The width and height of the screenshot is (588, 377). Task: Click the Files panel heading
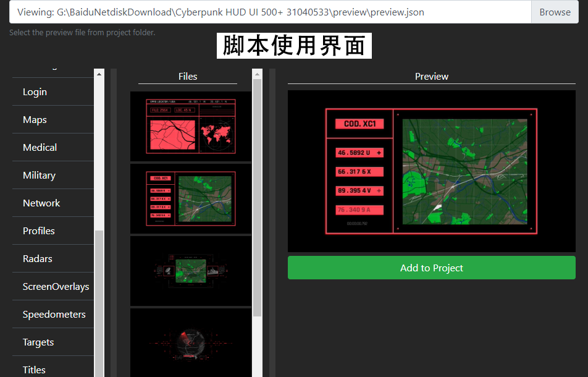(x=188, y=77)
